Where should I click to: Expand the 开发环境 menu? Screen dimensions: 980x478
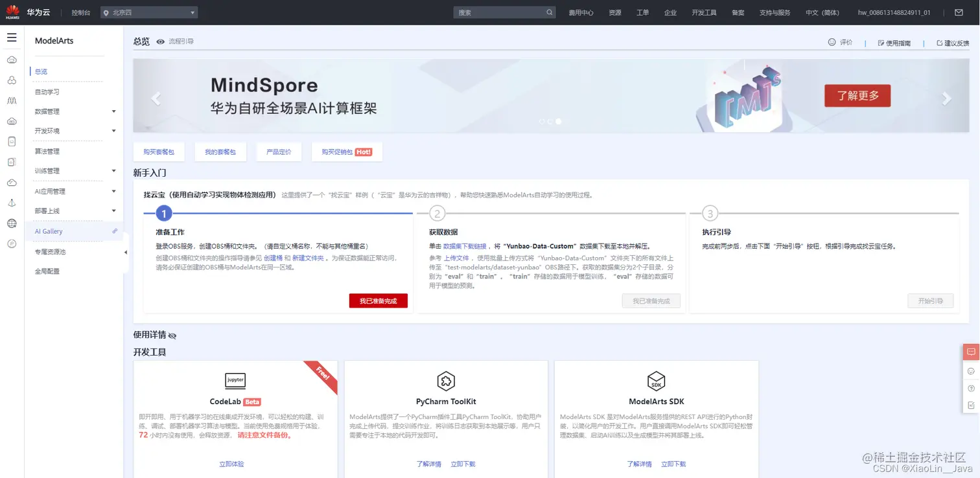tap(114, 131)
